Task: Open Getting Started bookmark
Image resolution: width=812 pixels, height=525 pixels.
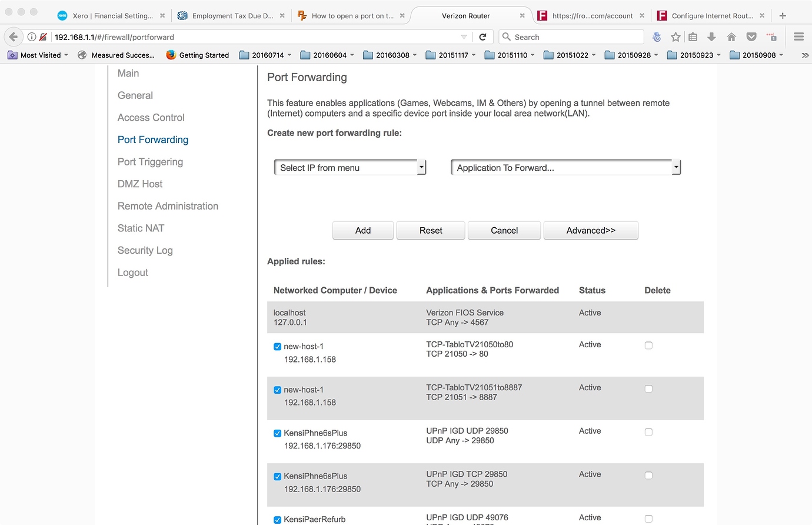Action: (198, 55)
